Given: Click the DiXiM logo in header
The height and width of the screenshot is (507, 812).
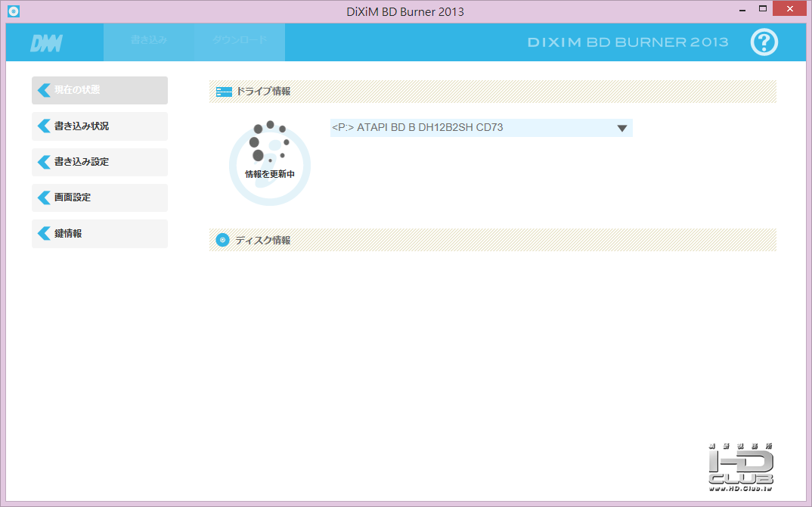Looking at the screenshot, I should pyautogui.click(x=47, y=44).
